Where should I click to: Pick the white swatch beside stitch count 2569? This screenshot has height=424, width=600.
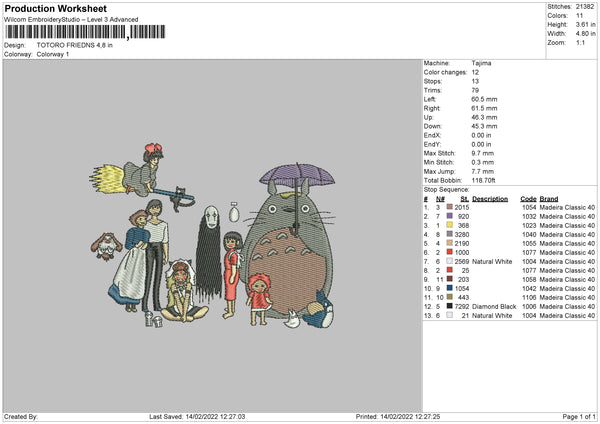click(450, 262)
